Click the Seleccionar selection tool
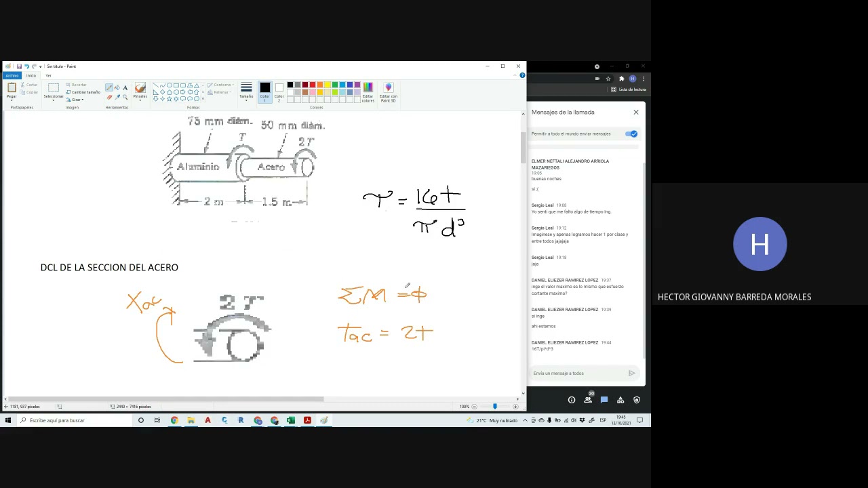This screenshot has height=488, width=868. coord(54,90)
